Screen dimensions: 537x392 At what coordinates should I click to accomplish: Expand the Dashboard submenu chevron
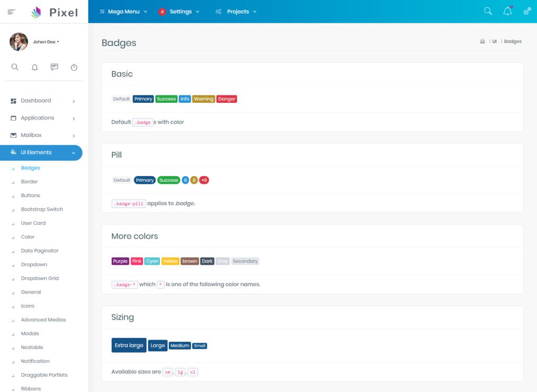point(73,101)
